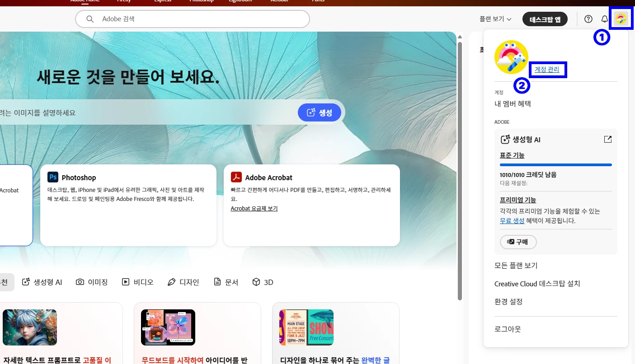Click the 새로운 것을 만들어 보세요 headline
The height and width of the screenshot is (364, 635).
(128, 78)
